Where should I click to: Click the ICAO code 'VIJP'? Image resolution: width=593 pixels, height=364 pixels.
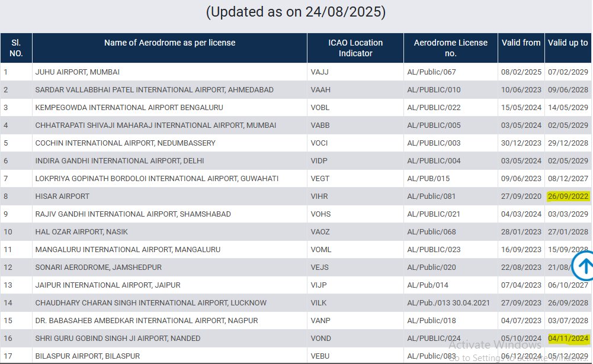(319, 285)
